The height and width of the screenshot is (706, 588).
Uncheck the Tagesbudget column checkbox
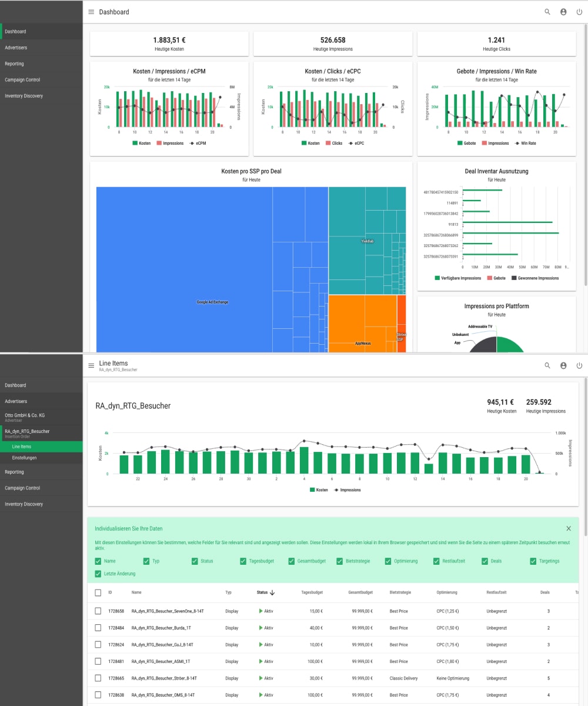point(243,561)
